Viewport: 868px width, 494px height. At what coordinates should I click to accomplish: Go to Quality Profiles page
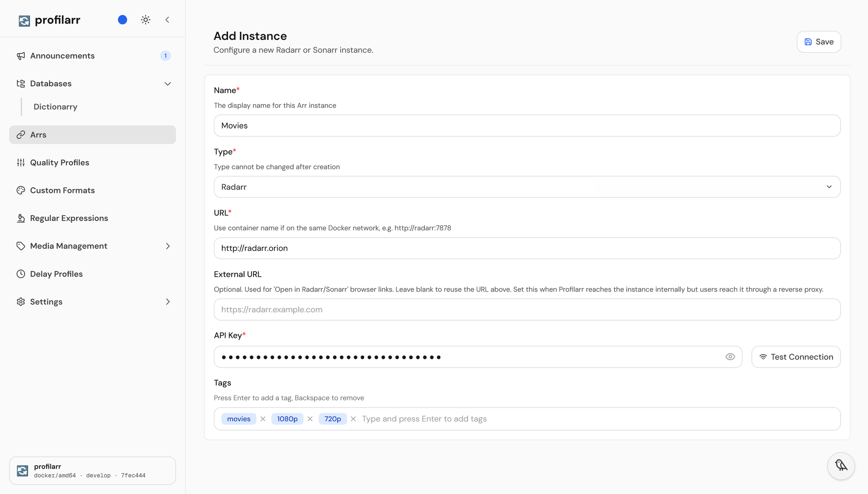[93, 162]
